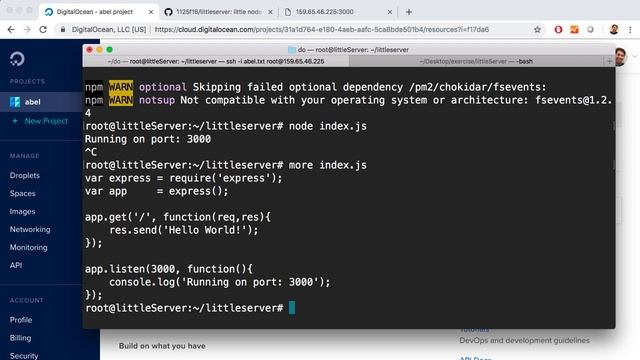Click the browser forward arrow
640x360 pixels.
coord(27,29)
